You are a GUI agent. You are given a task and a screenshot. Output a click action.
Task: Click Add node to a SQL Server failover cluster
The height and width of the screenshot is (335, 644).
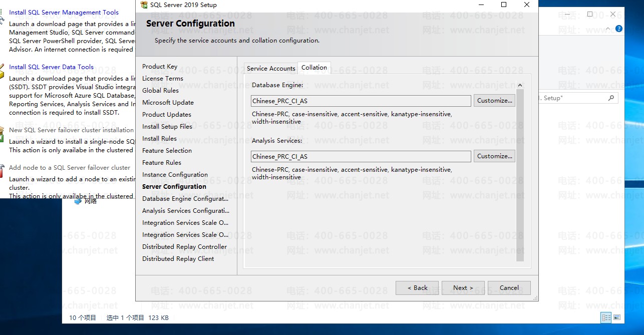(70, 168)
